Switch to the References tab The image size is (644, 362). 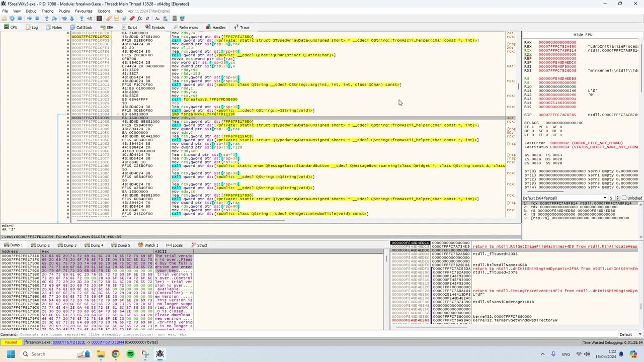[x=185, y=27]
